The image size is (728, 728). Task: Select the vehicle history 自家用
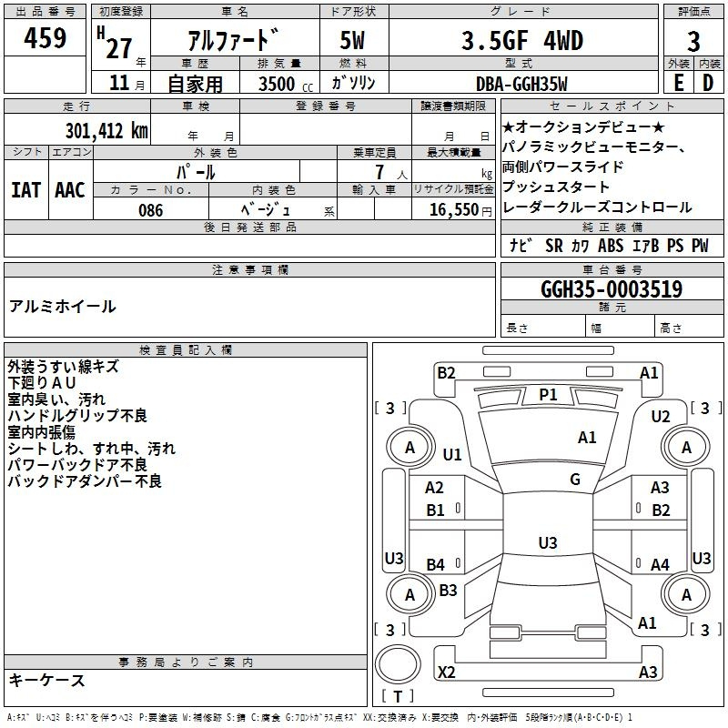coord(195,84)
